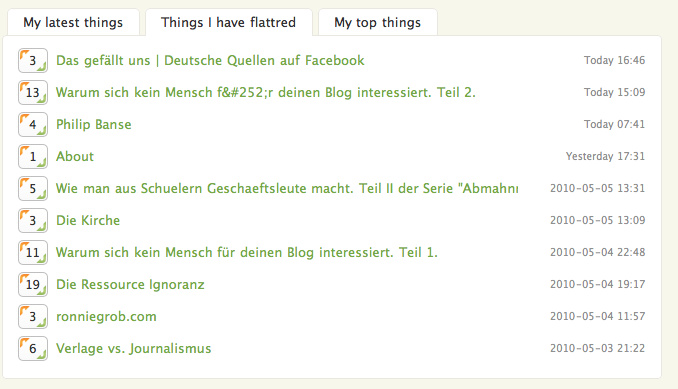Screen dimensions: 678x389
Task: Click the flattr count badge showing 11
Action: click(x=33, y=252)
